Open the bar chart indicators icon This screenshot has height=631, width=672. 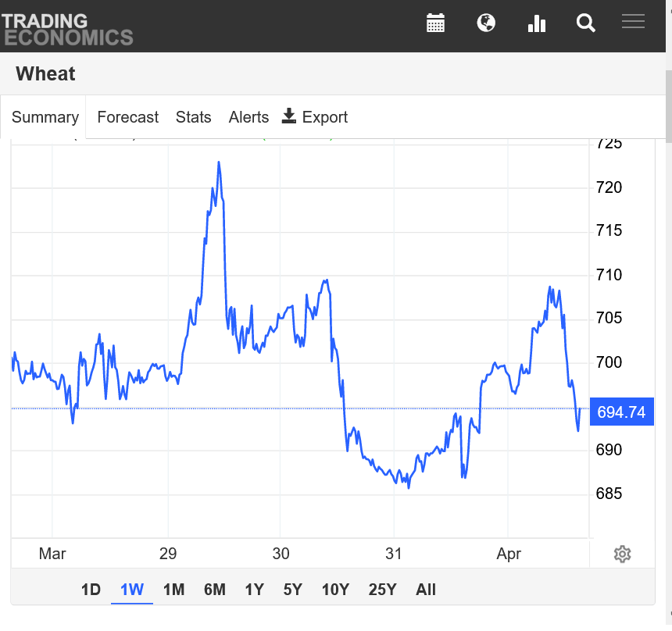(x=537, y=23)
